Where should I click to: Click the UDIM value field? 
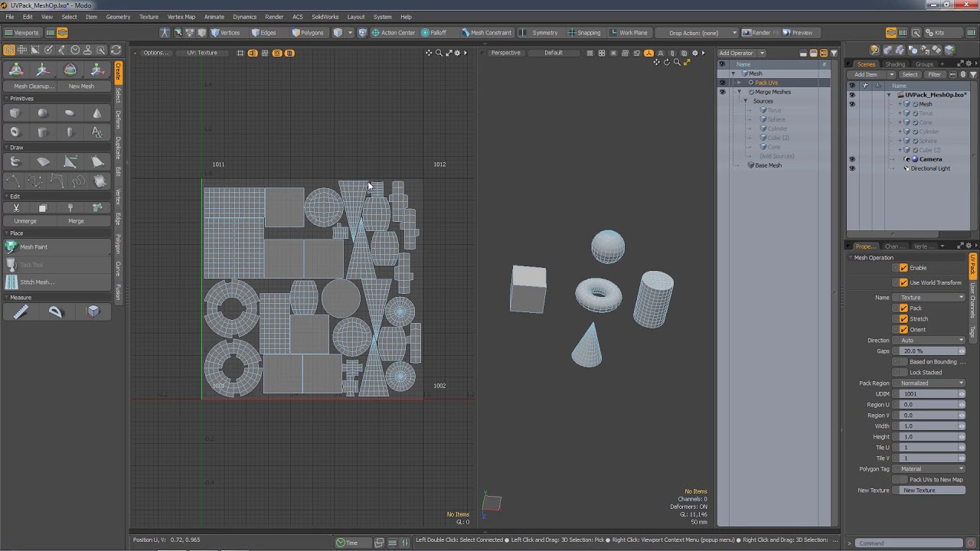(x=933, y=393)
